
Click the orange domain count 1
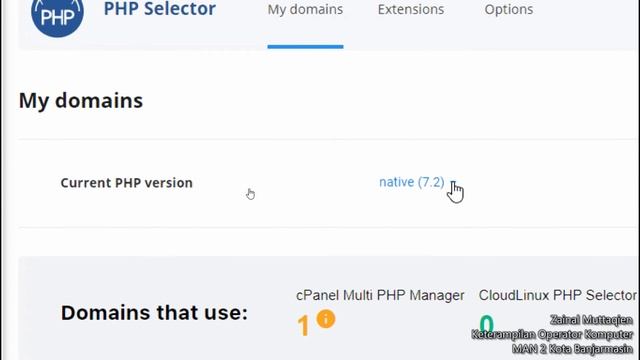(303, 326)
